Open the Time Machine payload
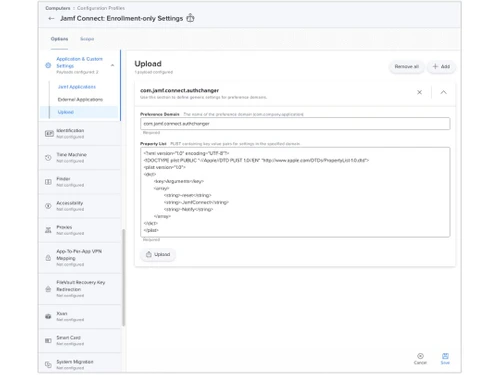Image resolution: width=500 pixels, height=375 pixels. tap(80, 158)
